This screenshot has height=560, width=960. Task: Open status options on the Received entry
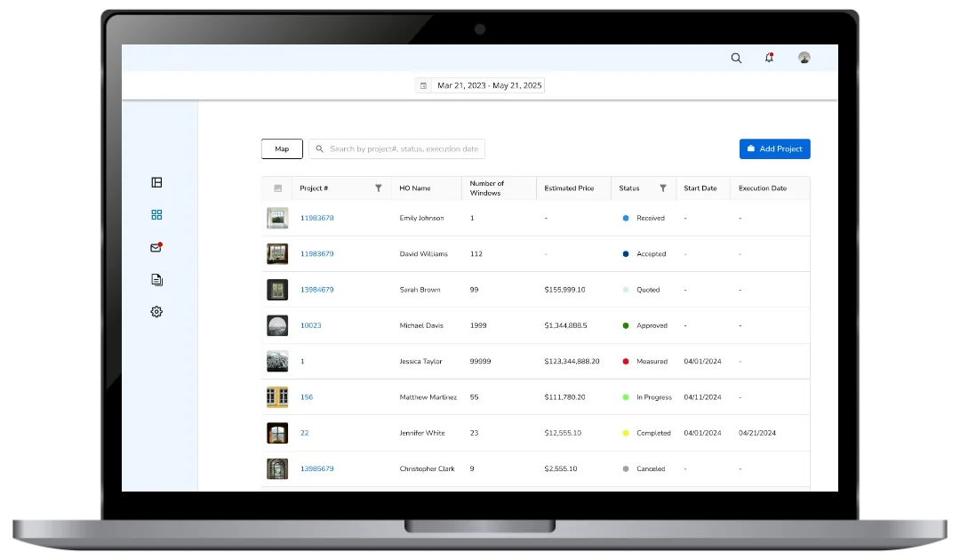(x=644, y=217)
